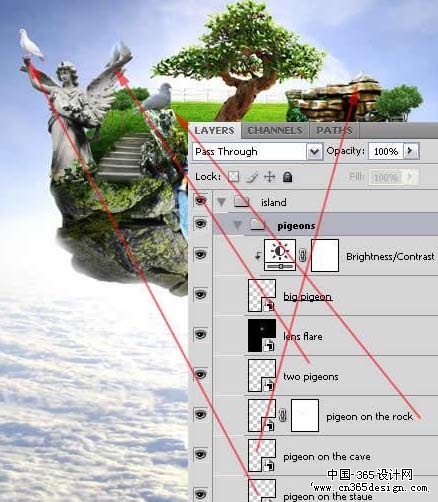The image size is (438, 502).
Task: Click the pigeon on the rock mask thumbnail
Action: click(305, 415)
